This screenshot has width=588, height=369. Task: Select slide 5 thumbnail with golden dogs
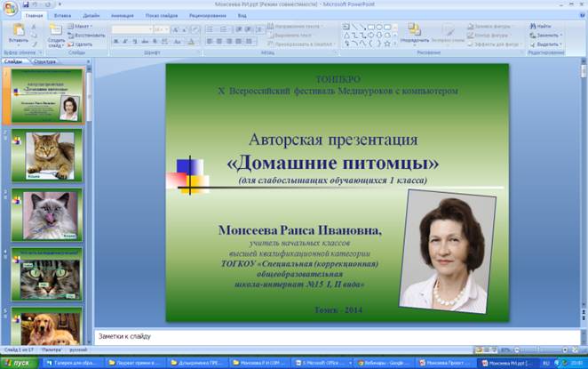coord(46,325)
